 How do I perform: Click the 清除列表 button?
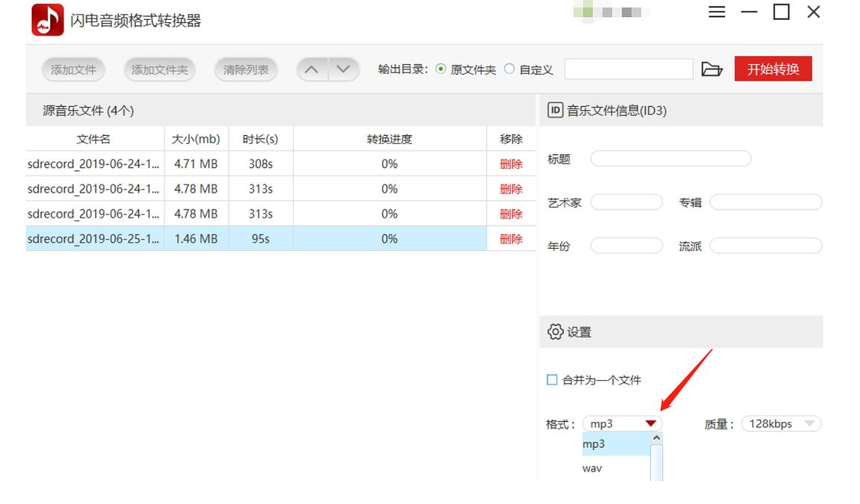click(246, 69)
